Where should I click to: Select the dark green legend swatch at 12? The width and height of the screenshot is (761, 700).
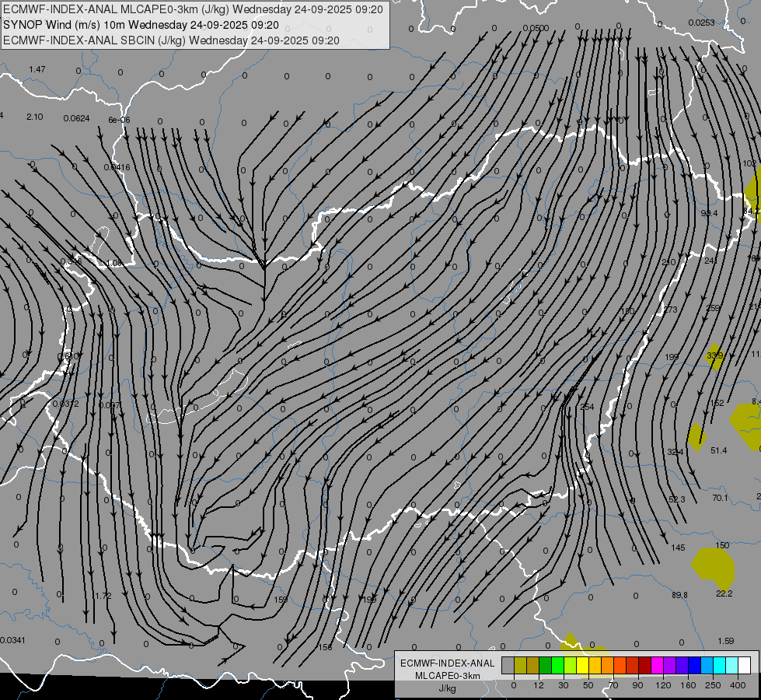coord(546,666)
